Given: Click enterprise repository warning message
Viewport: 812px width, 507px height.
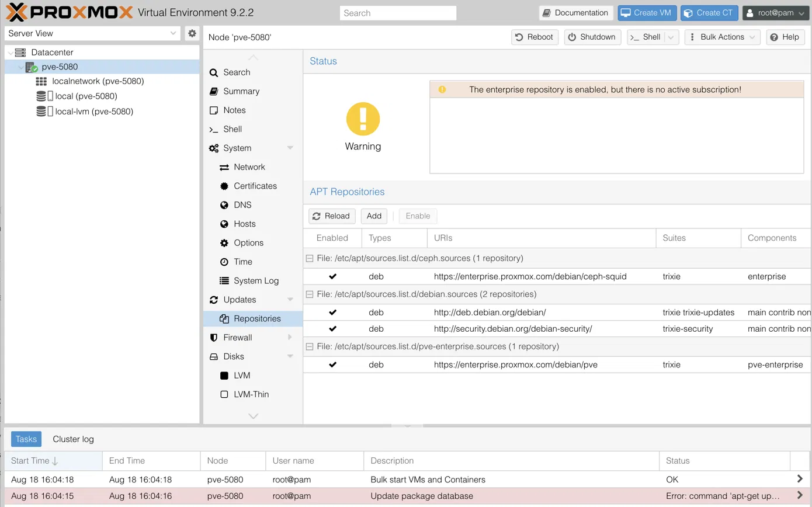Looking at the screenshot, I should 617,90.
